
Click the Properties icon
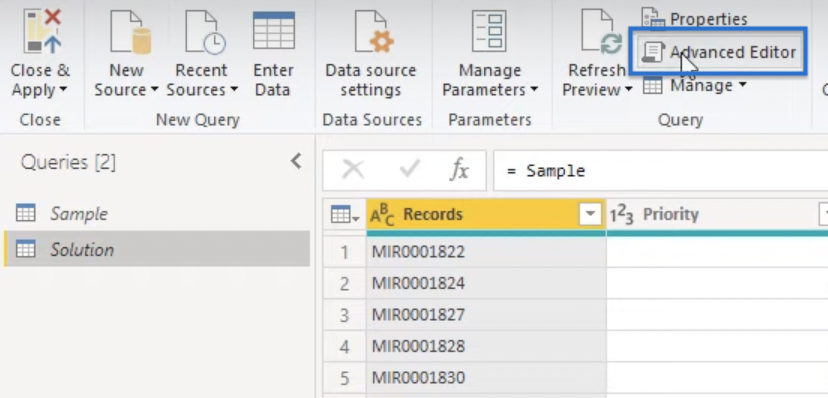[x=653, y=18]
